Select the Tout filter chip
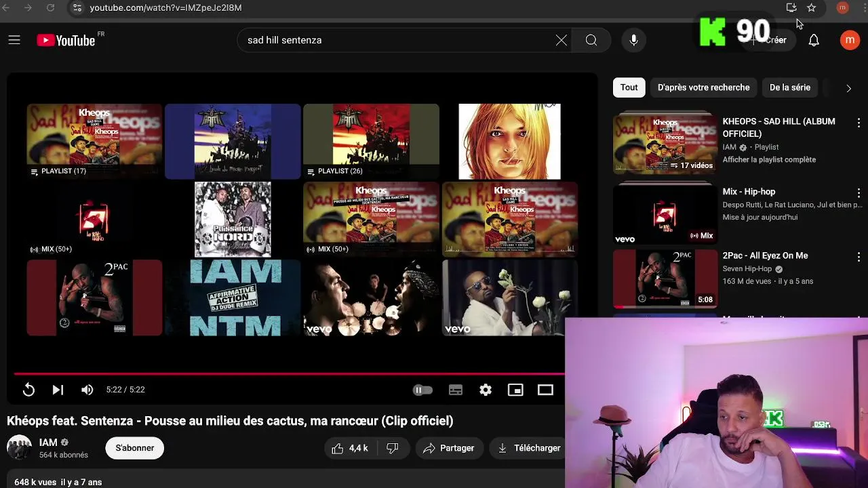Viewport: 868px width, 488px height. click(x=629, y=87)
